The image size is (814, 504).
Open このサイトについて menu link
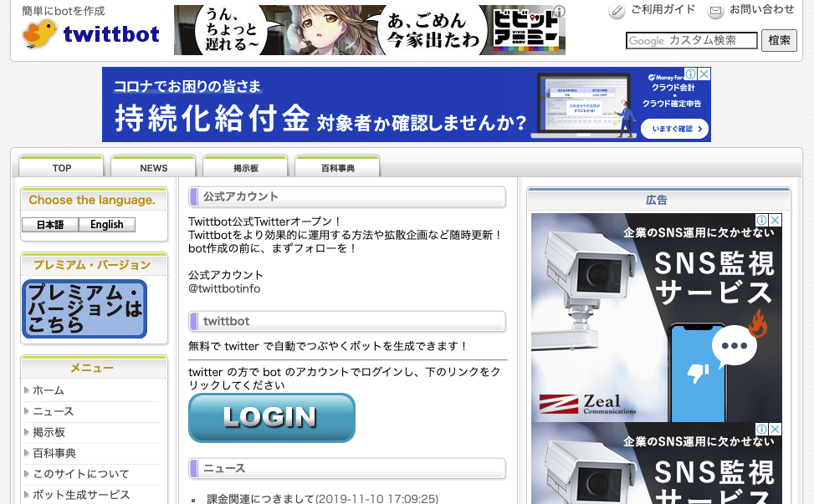coord(81,474)
